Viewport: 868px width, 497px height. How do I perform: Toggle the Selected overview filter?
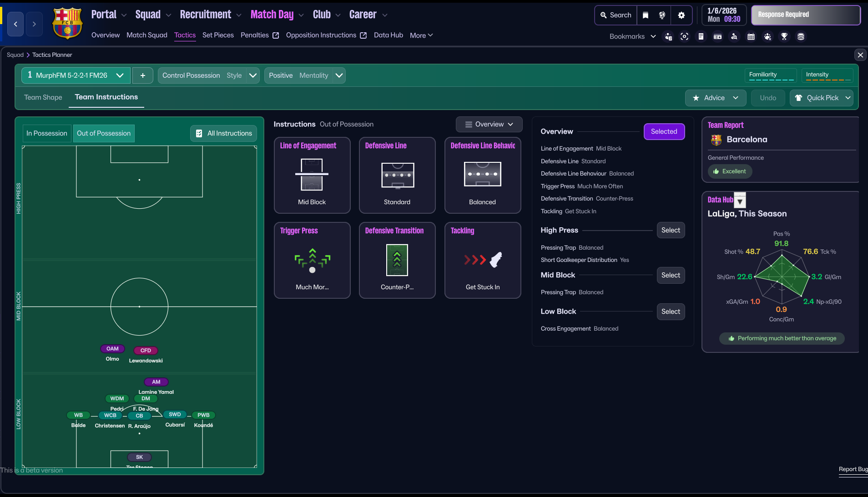664,131
